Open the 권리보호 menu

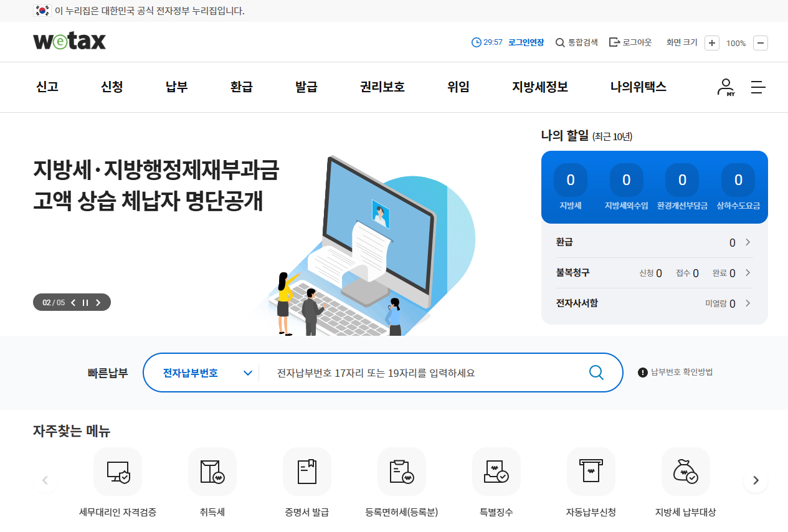coord(382,87)
